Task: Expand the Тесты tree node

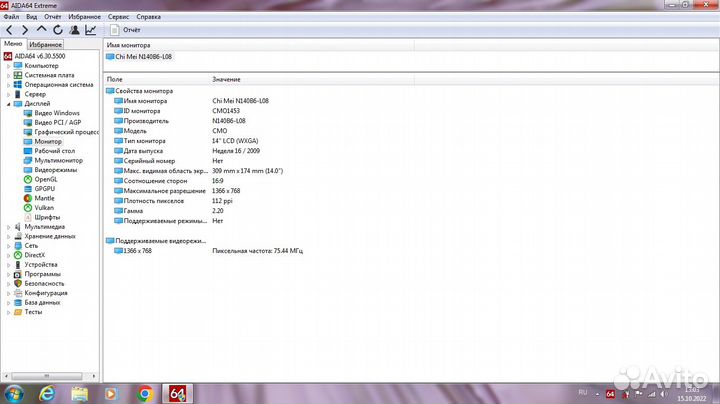Action: point(7,312)
